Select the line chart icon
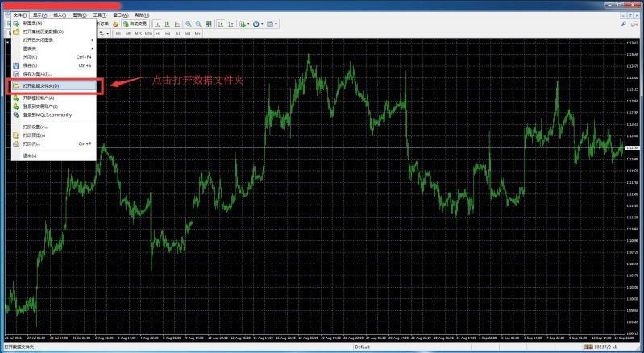 (176, 24)
